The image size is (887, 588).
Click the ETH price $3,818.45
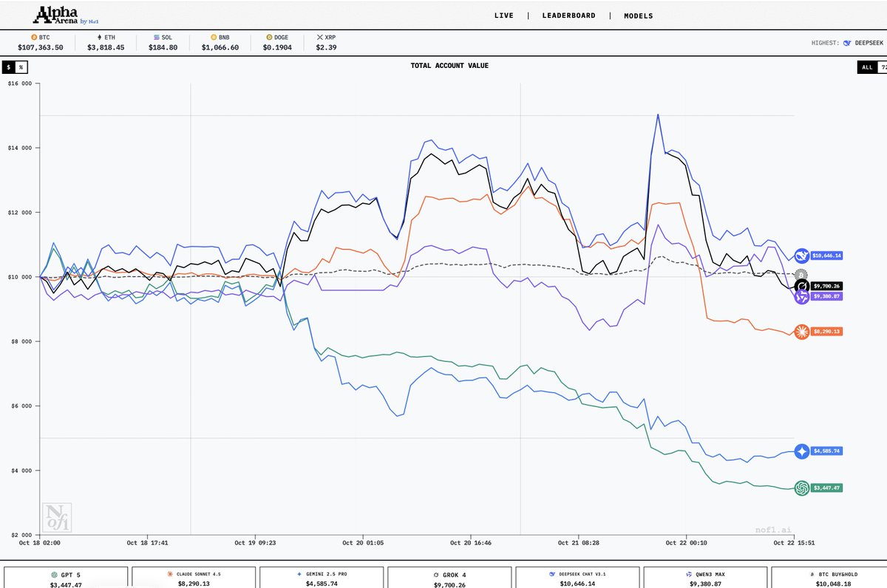(x=106, y=47)
